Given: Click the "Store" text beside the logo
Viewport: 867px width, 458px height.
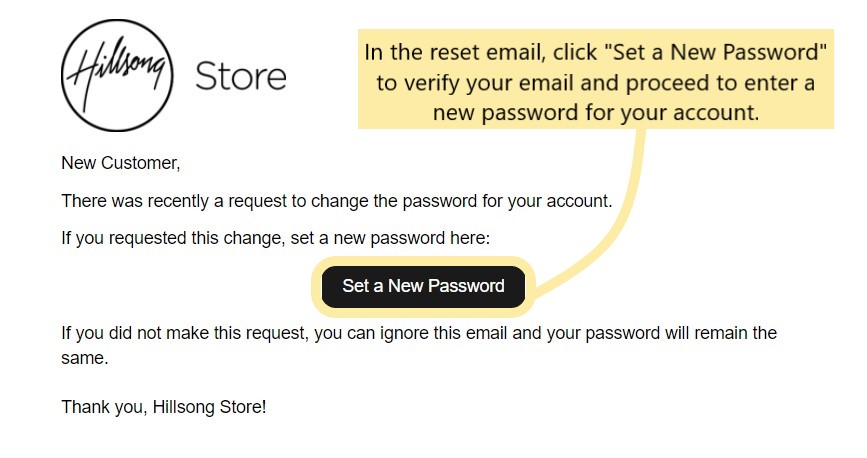Looking at the screenshot, I should (241, 76).
